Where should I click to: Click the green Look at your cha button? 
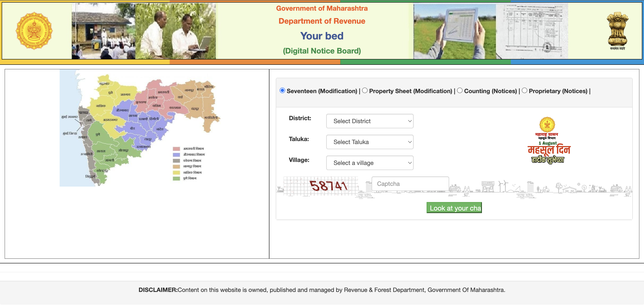pos(454,208)
